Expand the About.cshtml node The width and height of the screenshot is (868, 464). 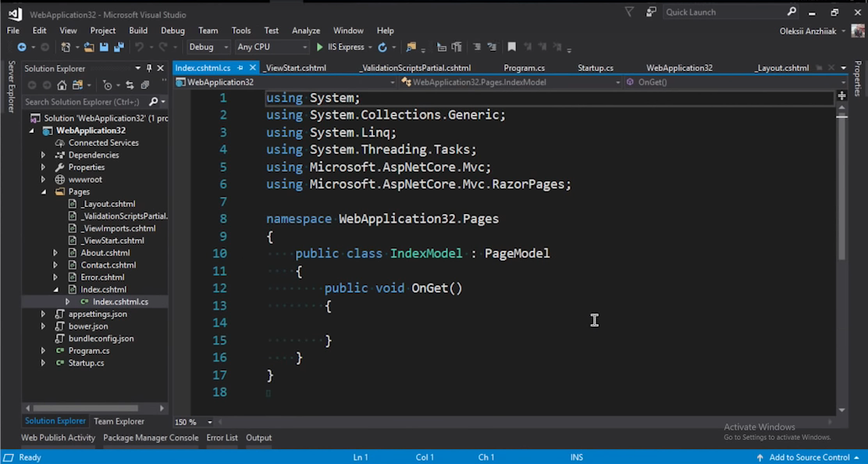55,252
